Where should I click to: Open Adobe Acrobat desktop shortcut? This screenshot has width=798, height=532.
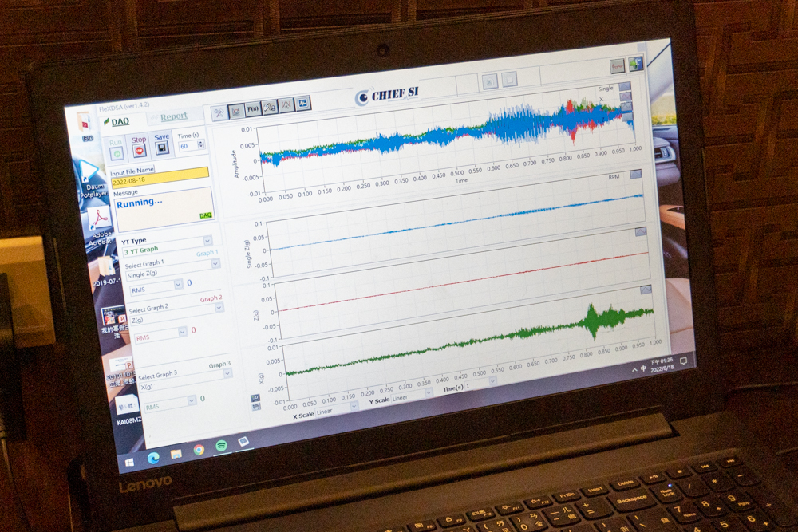(100, 227)
